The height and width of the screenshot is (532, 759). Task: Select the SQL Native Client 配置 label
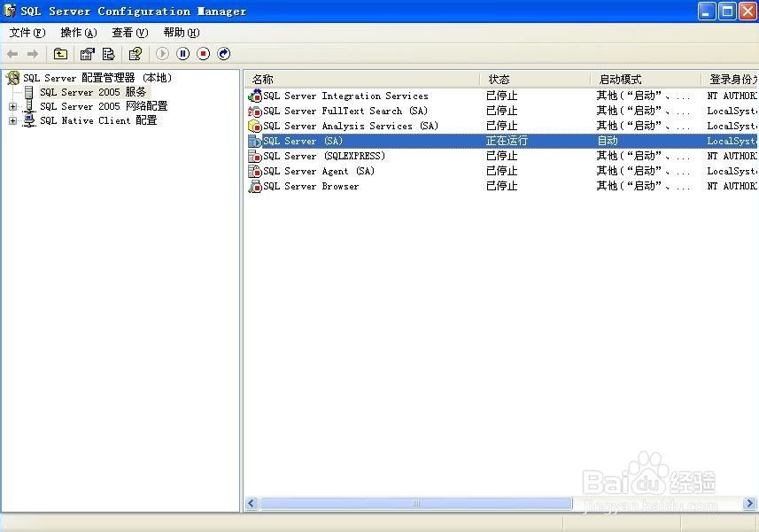[98, 120]
